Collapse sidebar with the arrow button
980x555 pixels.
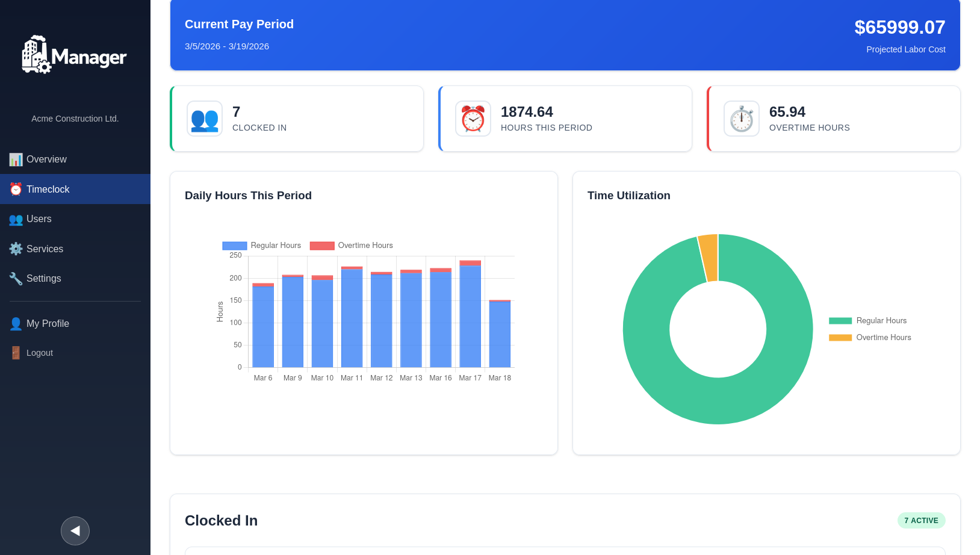75,531
